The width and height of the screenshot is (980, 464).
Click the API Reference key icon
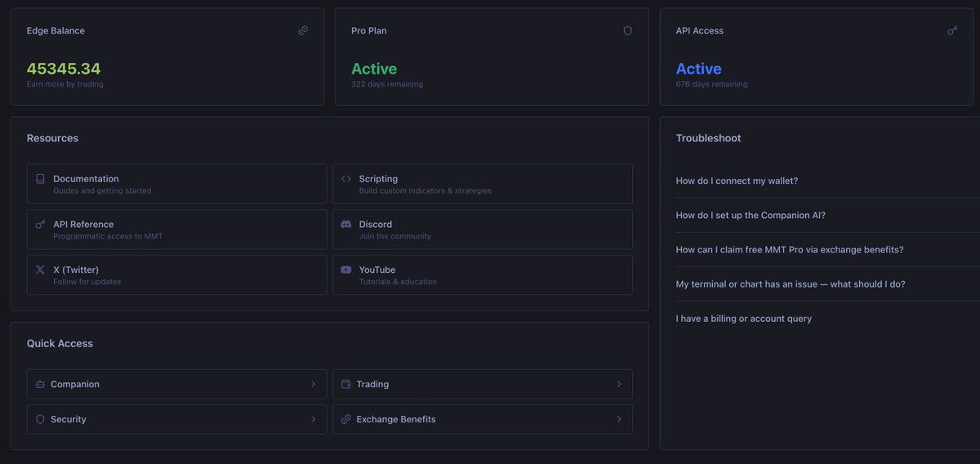coord(40,224)
